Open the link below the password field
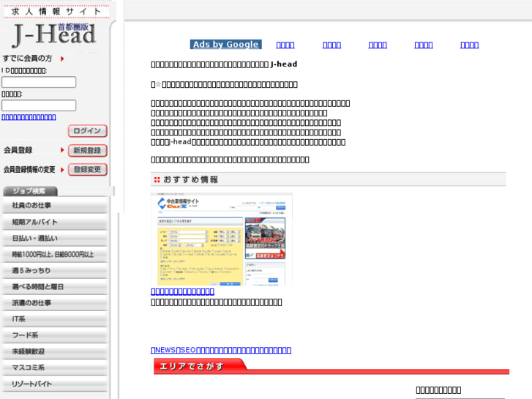Viewport: 532px width, 399px height. coord(29,117)
